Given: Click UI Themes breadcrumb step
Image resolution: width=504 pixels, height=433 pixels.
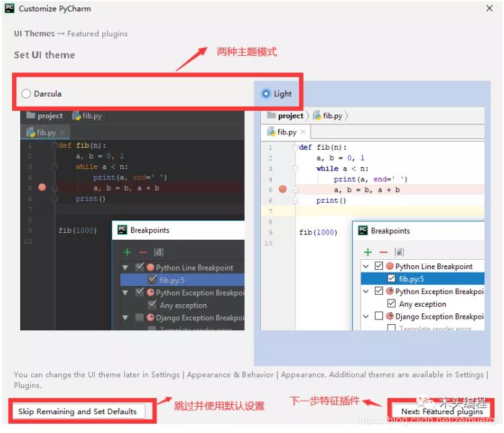Looking at the screenshot, I should click(34, 34).
